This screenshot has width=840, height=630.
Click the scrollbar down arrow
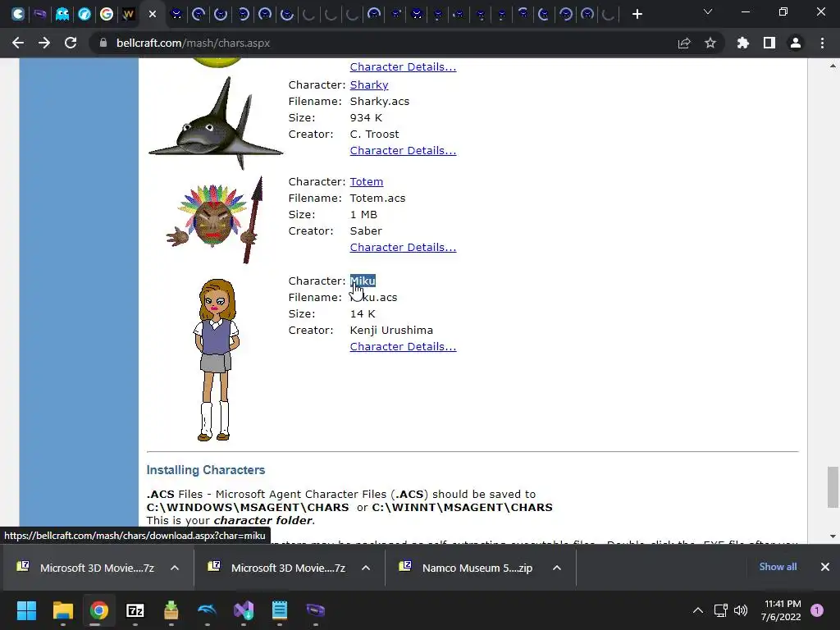pos(833,536)
